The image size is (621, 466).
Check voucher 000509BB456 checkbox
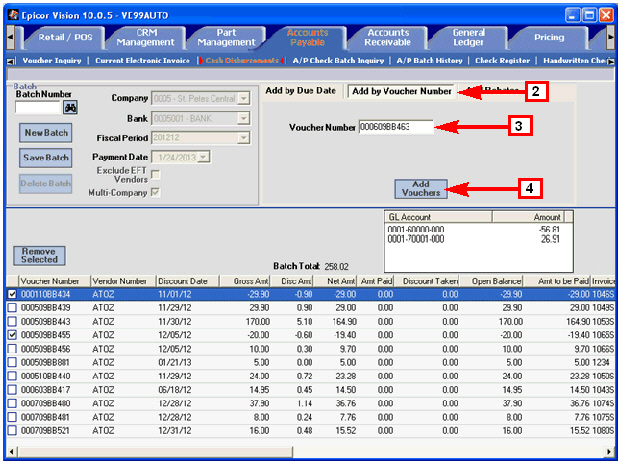(x=12, y=349)
